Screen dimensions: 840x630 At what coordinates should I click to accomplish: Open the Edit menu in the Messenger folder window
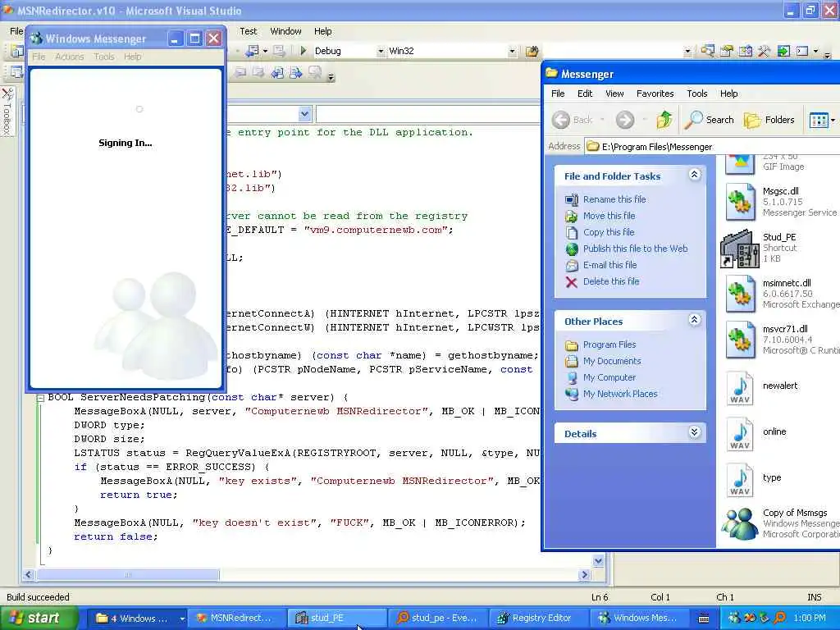pos(584,94)
